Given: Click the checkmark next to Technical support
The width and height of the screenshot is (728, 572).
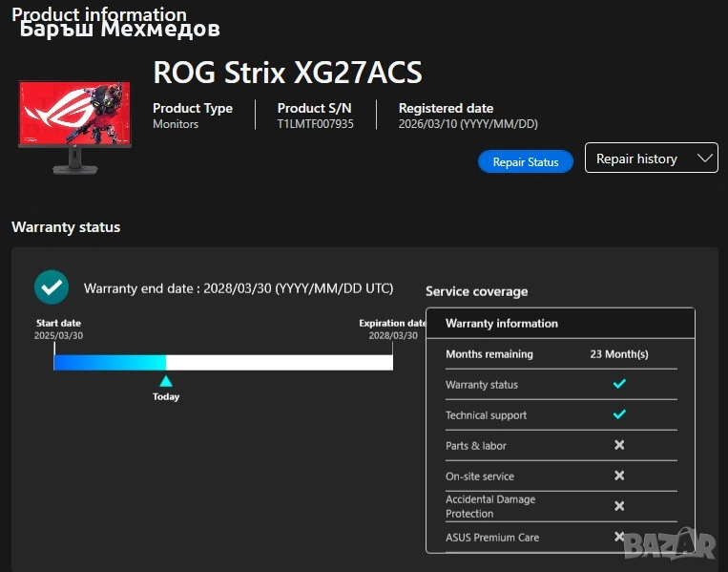Looking at the screenshot, I should (x=618, y=414).
